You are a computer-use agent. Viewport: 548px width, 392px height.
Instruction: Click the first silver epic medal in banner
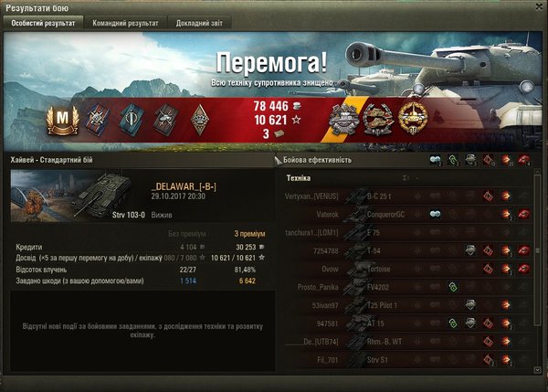click(344, 119)
